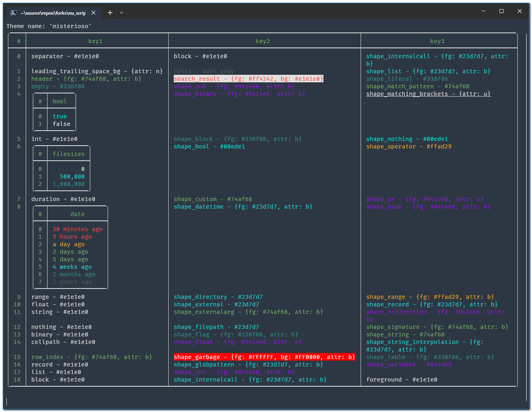Click 'shape_bool - #00ede1' text

pos(209,146)
